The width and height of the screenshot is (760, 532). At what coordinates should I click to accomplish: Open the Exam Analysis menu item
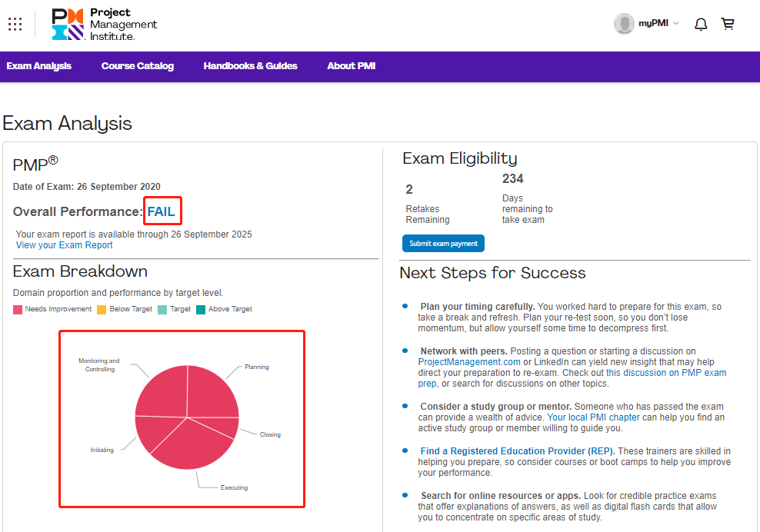coord(39,66)
